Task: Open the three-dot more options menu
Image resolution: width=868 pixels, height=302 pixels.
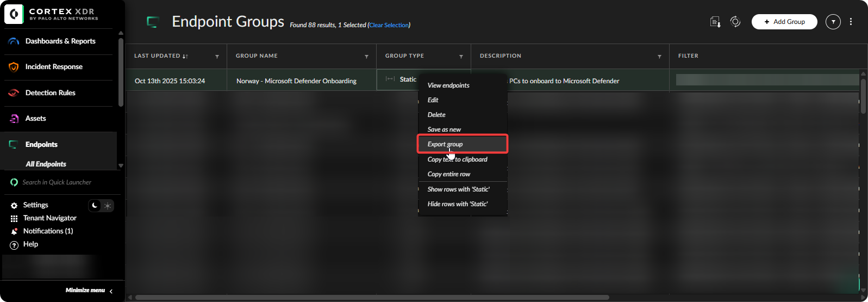Action: (851, 22)
